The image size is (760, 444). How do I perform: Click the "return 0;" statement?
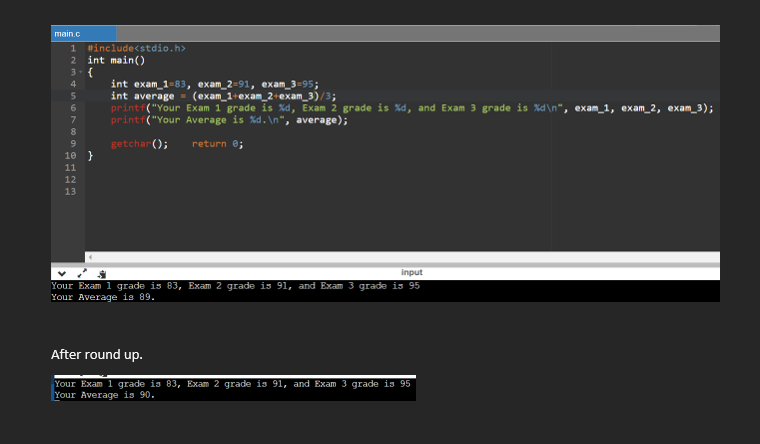point(218,143)
